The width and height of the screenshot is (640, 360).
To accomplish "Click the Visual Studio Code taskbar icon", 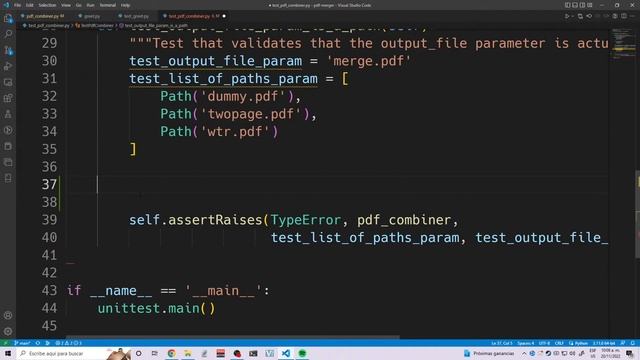I will tap(286, 353).
